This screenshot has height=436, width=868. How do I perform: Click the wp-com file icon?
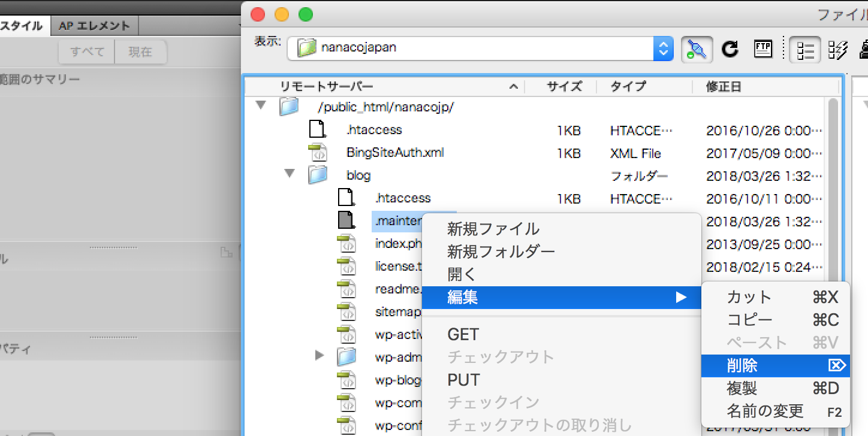click(346, 403)
